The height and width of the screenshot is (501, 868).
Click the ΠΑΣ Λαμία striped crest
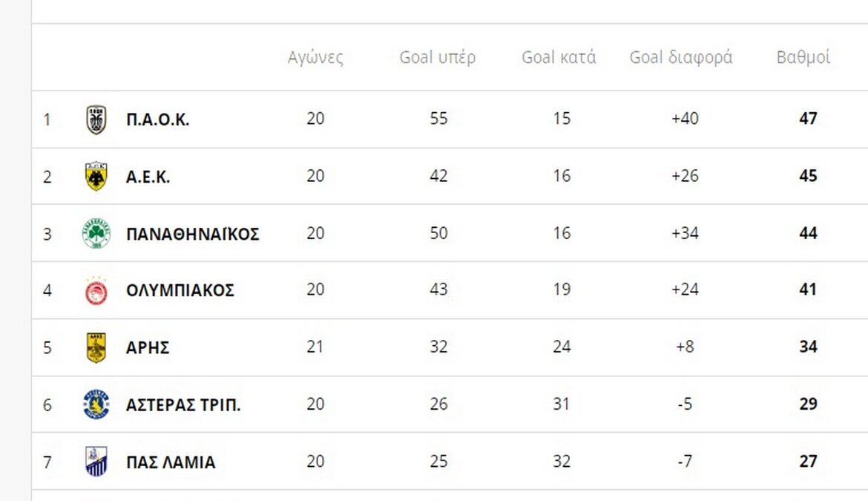pyautogui.click(x=96, y=462)
